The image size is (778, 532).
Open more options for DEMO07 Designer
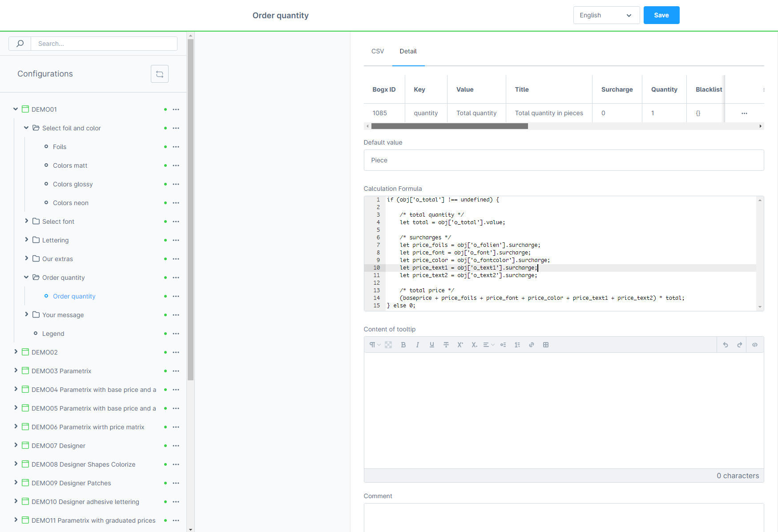coord(176,446)
